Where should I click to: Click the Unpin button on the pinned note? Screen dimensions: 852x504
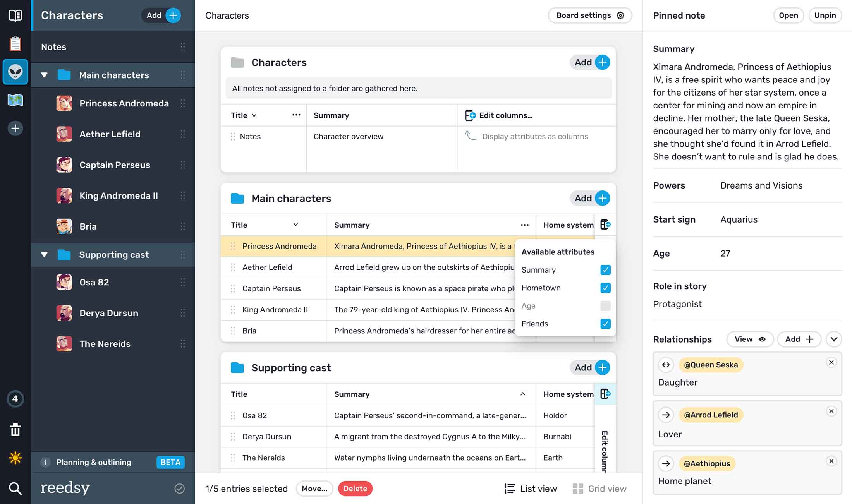pos(825,15)
